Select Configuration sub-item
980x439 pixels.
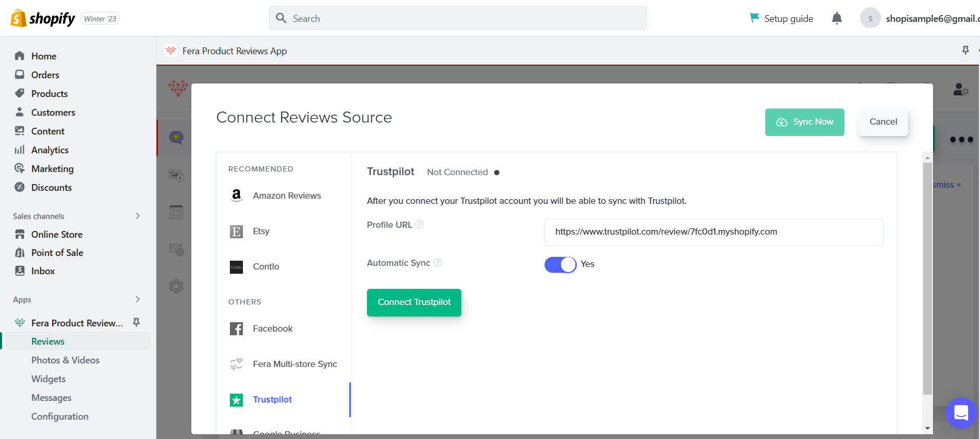(60, 416)
